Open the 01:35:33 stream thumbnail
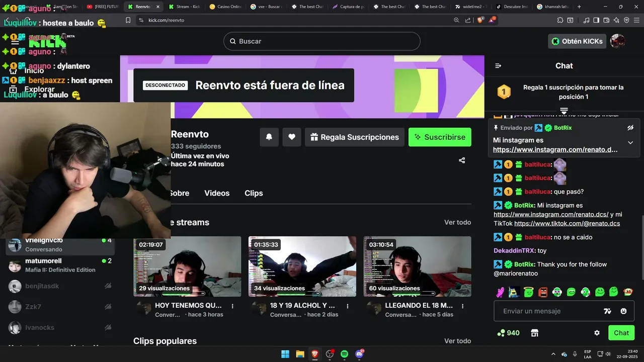The height and width of the screenshot is (362, 644). (x=302, y=266)
